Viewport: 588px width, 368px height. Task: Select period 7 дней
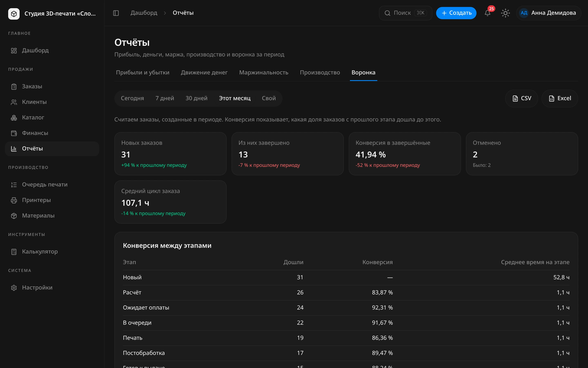pyautogui.click(x=165, y=98)
